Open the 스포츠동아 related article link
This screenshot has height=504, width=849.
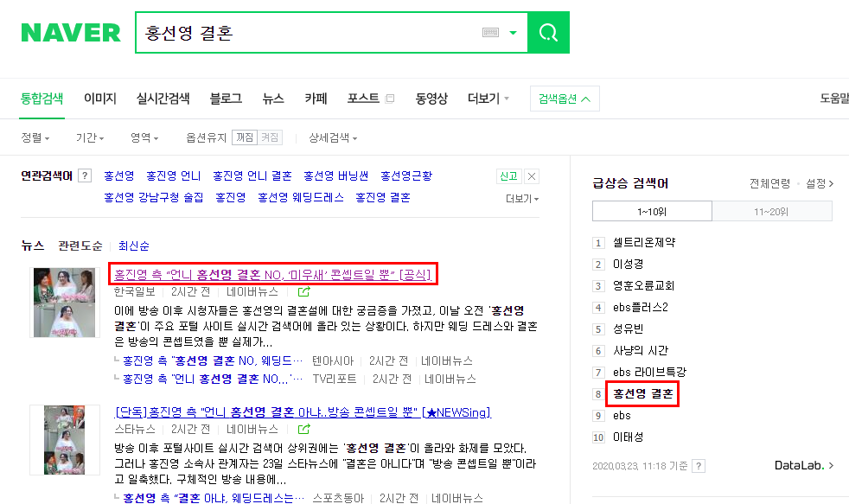point(214,498)
